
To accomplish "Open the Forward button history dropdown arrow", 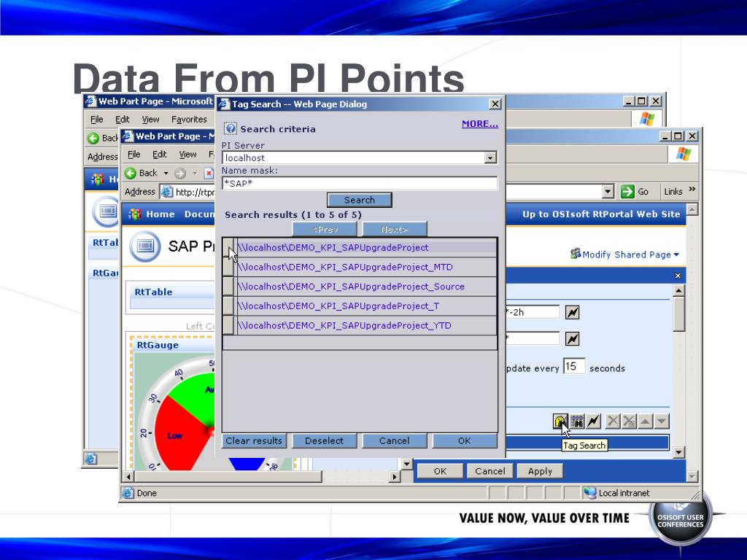I will click(194, 174).
